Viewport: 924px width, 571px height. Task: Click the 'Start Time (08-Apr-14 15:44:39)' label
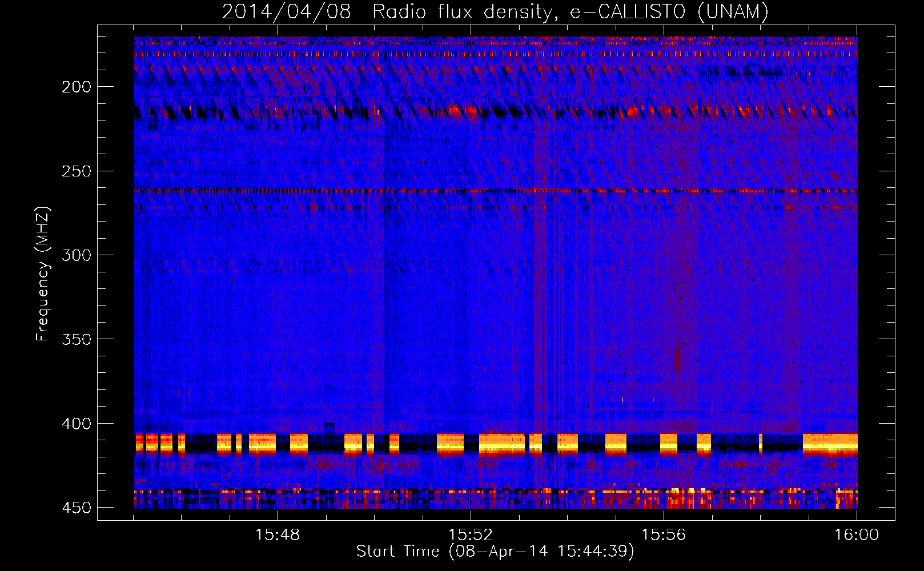pyautogui.click(x=495, y=551)
